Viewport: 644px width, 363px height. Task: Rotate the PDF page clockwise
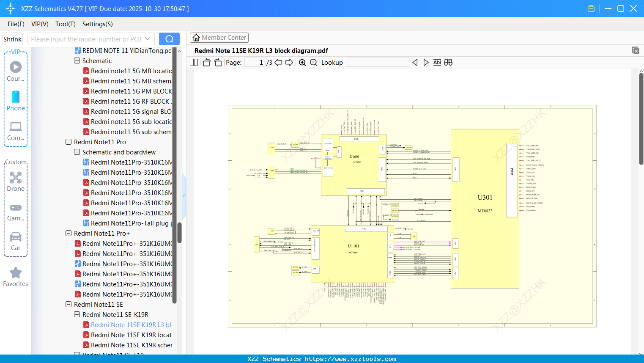coord(218,62)
